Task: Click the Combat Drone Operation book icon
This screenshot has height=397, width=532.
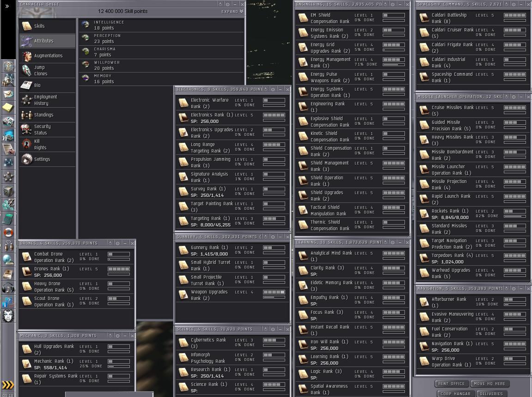Action: click(x=27, y=257)
